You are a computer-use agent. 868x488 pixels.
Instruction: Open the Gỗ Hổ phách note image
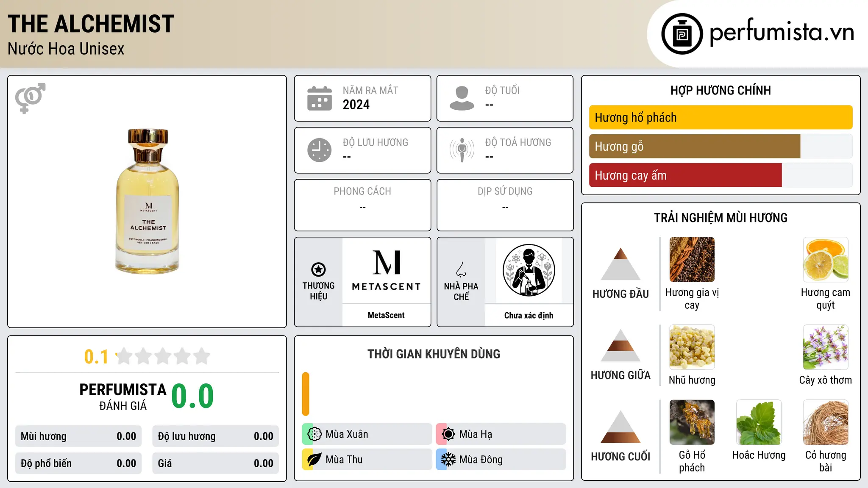click(692, 422)
